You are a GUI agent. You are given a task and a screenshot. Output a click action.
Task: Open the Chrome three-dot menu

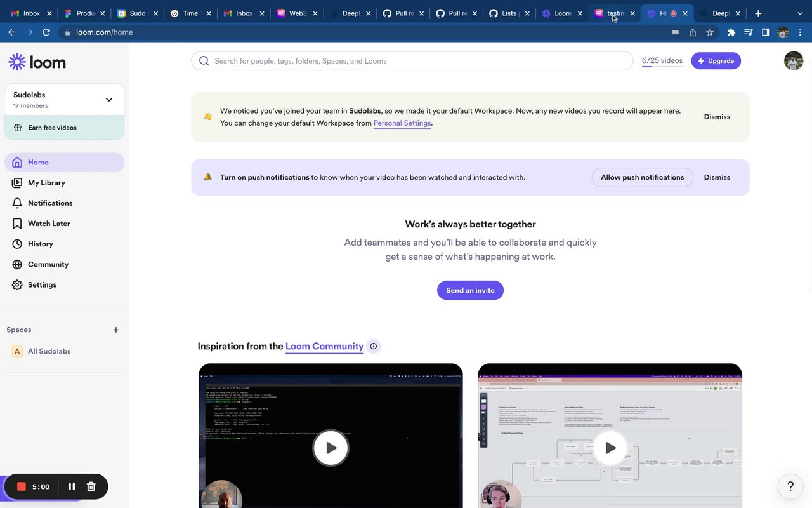[800, 32]
